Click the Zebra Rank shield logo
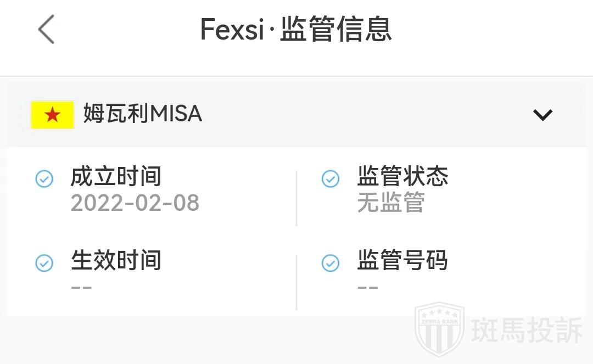This screenshot has width=593, height=364. pos(439,329)
